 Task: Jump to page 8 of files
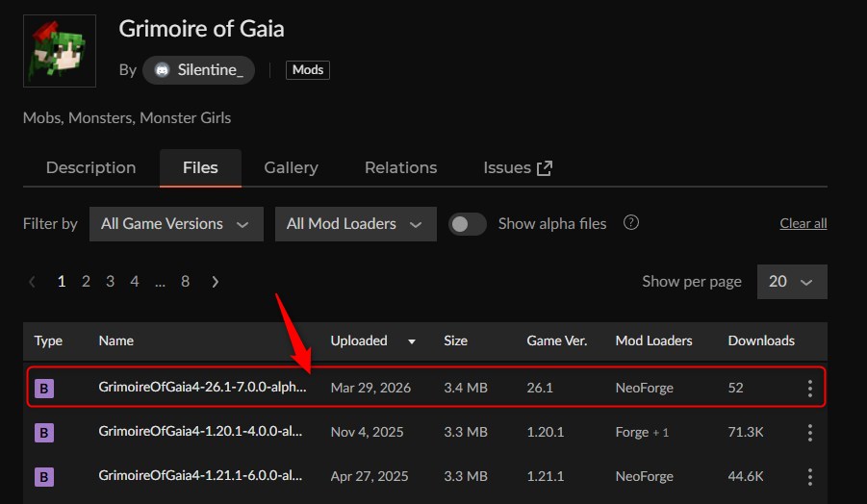click(185, 282)
